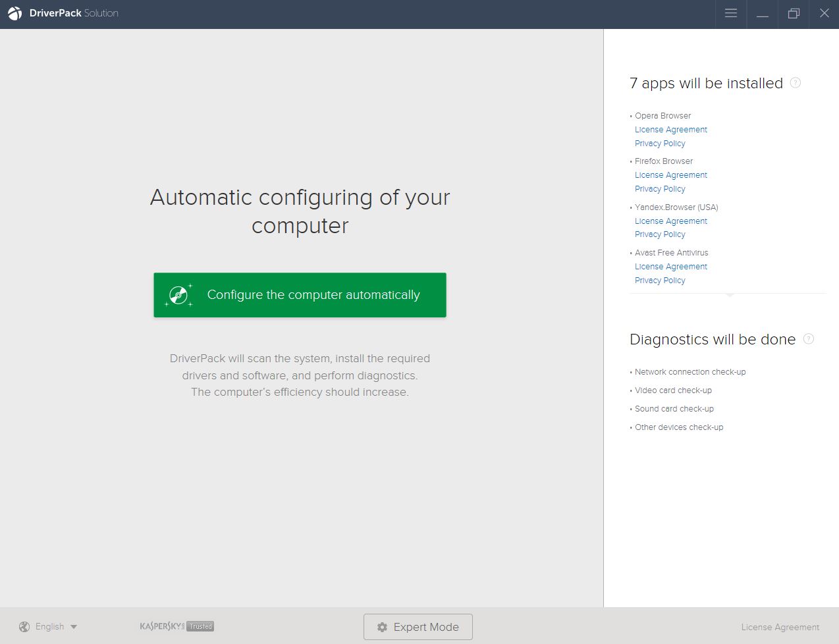Screen dimensions: 839x644
Task: Click the gear icon on the Expert Mode button
Action: tap(382, 627)
